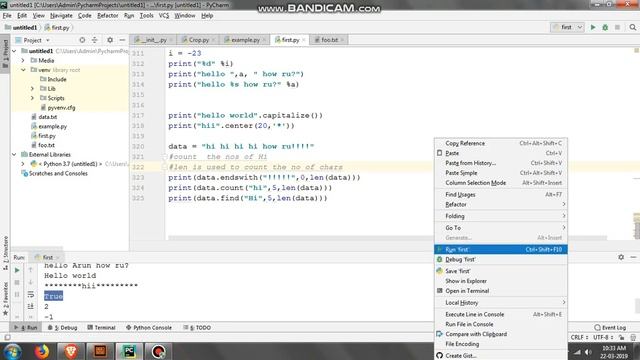This screenshot has height=360, width=640.
Task: Open Local History submenu
Action: (x=501, y=302)
